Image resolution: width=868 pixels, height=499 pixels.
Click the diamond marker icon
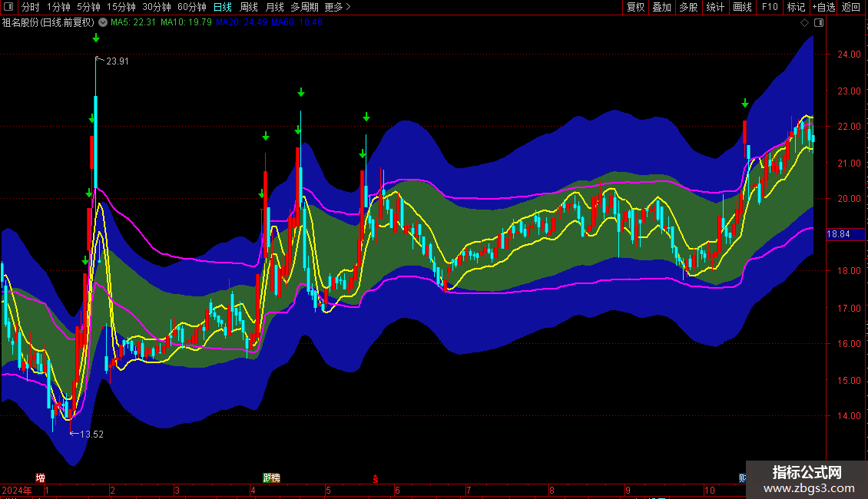click(804, 23)
